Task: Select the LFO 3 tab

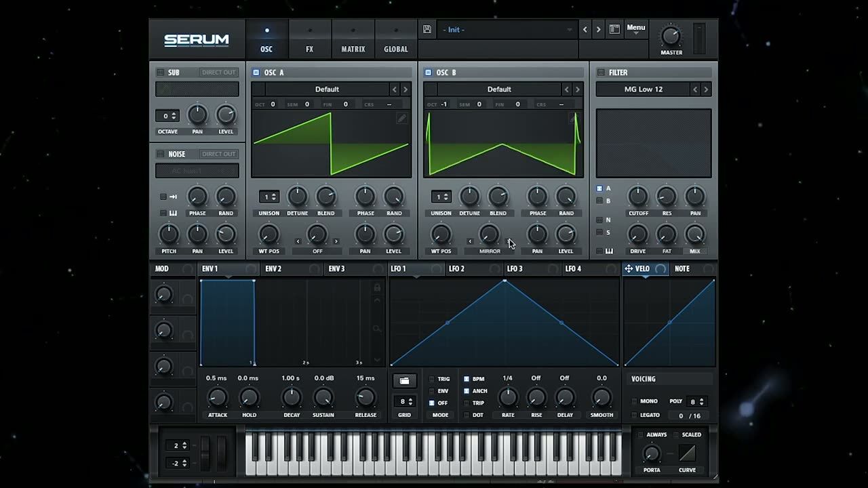Action: [532, 268]
